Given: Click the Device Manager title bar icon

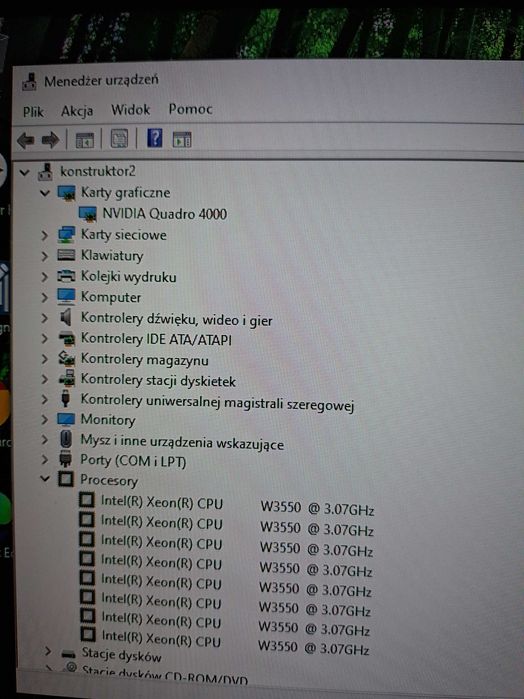Looking at the screenshot, I should click(29, 82).
